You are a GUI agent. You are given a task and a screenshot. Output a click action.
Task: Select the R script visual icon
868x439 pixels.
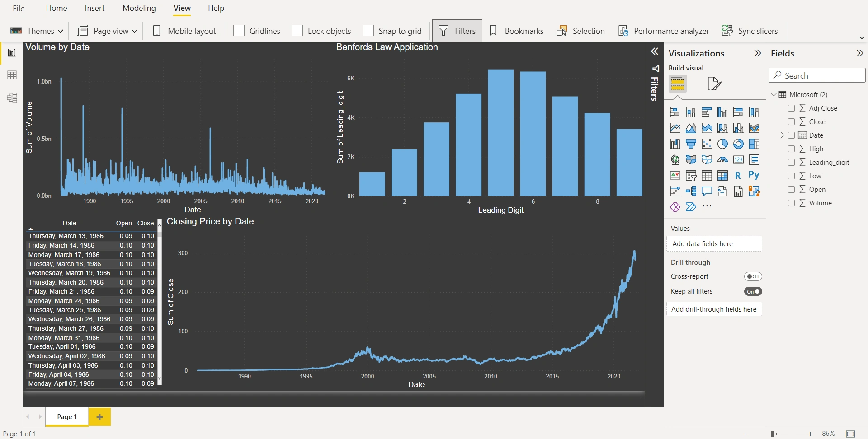[738, 175]
